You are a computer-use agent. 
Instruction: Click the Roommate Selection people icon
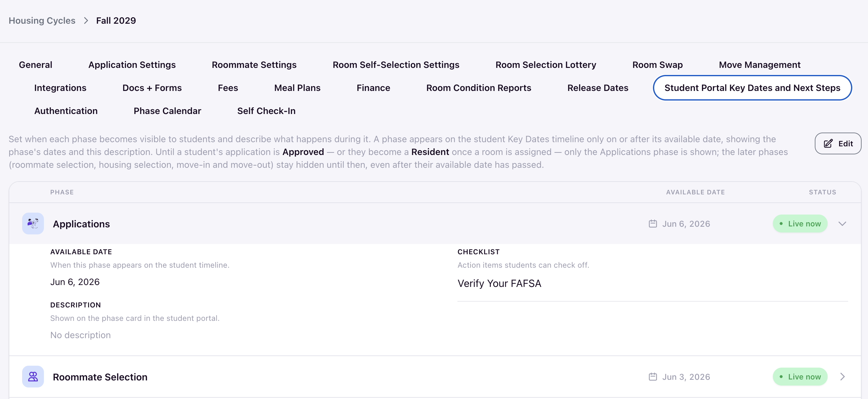[33, 377]
